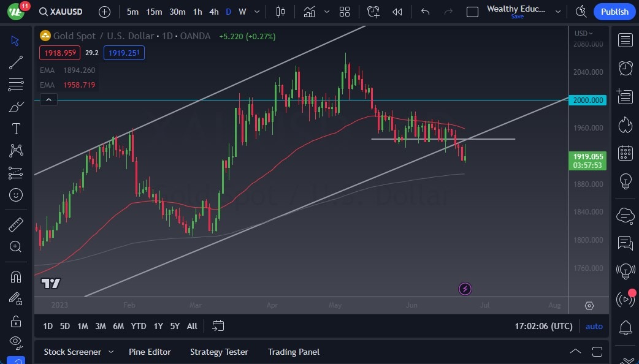Open the ideas lightbulb panel

pyautogui.click(x=625, y=181)
